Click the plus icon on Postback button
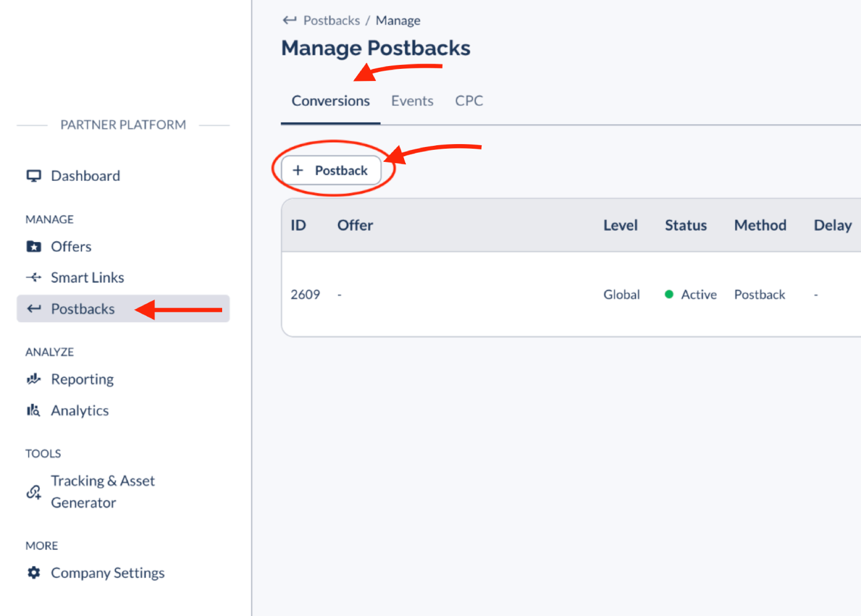The image size is (861, 616). click(298, 171)
